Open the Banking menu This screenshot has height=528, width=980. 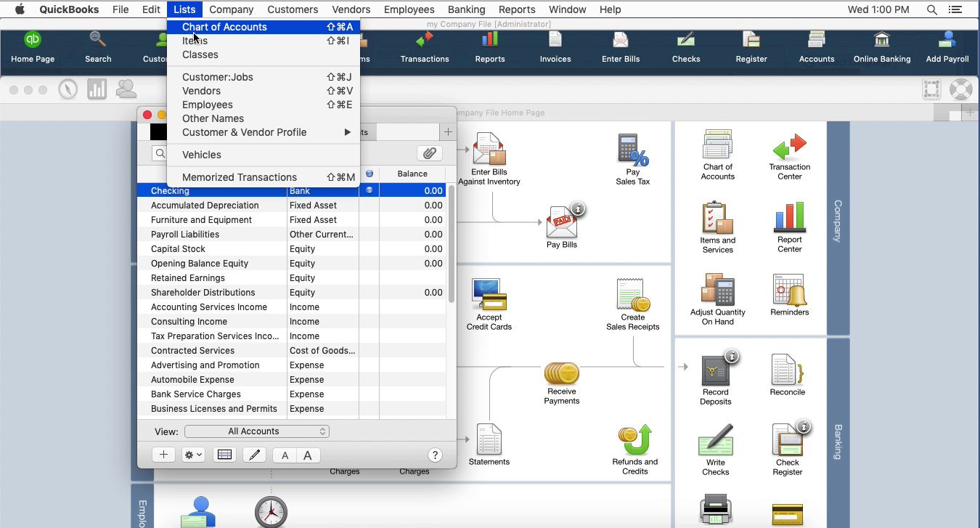(x=467, y=9)
